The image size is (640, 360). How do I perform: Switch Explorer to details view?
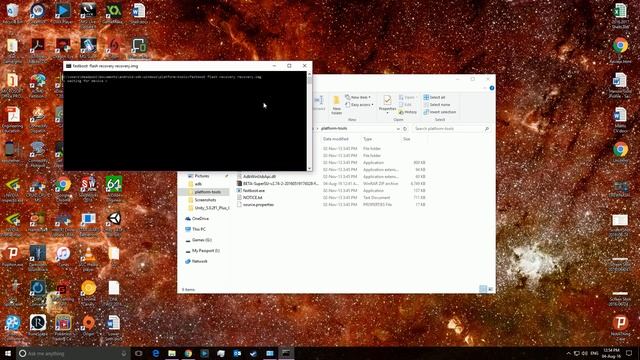(x=483, y=289)
